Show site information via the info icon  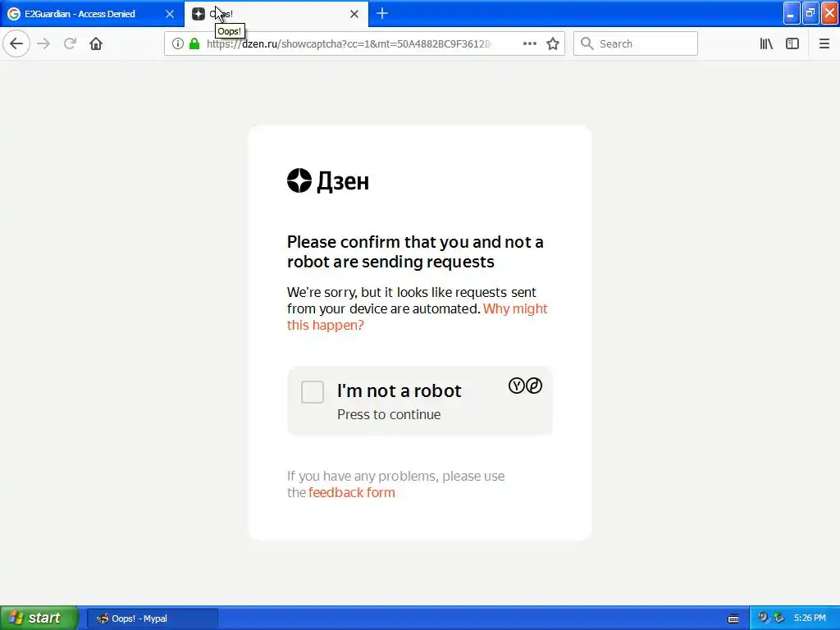point(178,43)
